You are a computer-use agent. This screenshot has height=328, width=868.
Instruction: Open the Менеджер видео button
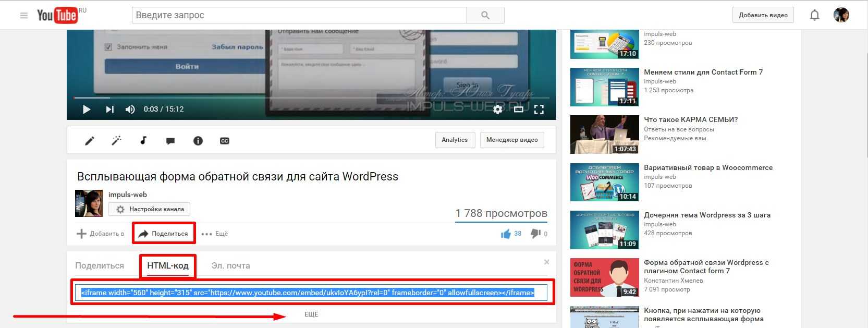pyautogui.click(x=511, y=140)
